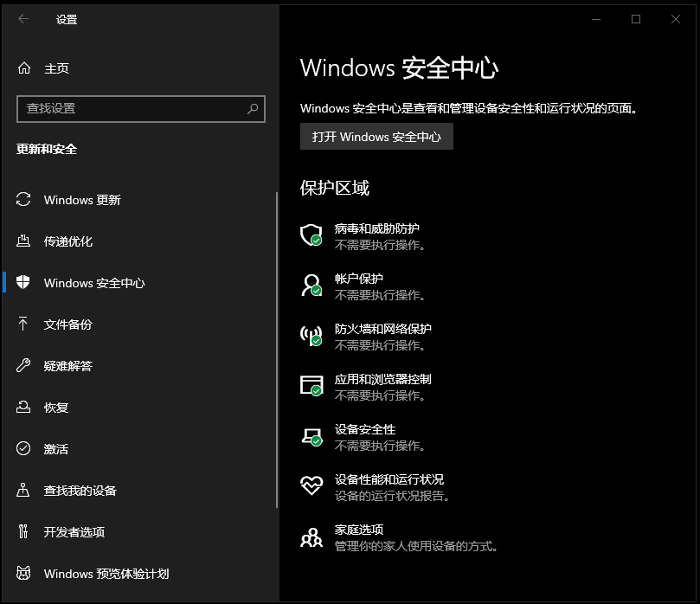Click the account protection person icon
Viewport: 700px width, 604px height.
(x=311, y=286)
